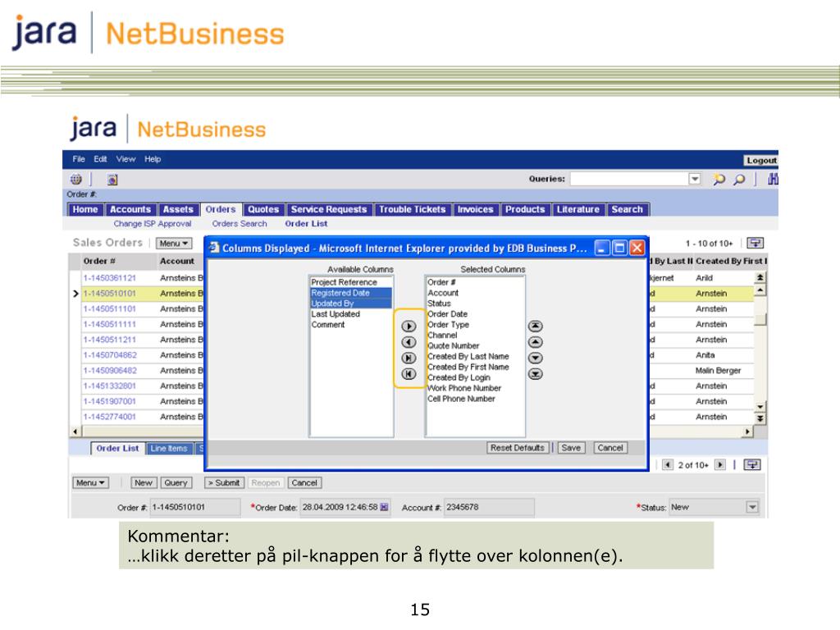This screenshot has width=840, height=630.
Task: Click the lower applet toggle-layout icon
Action: click(752, 464)
